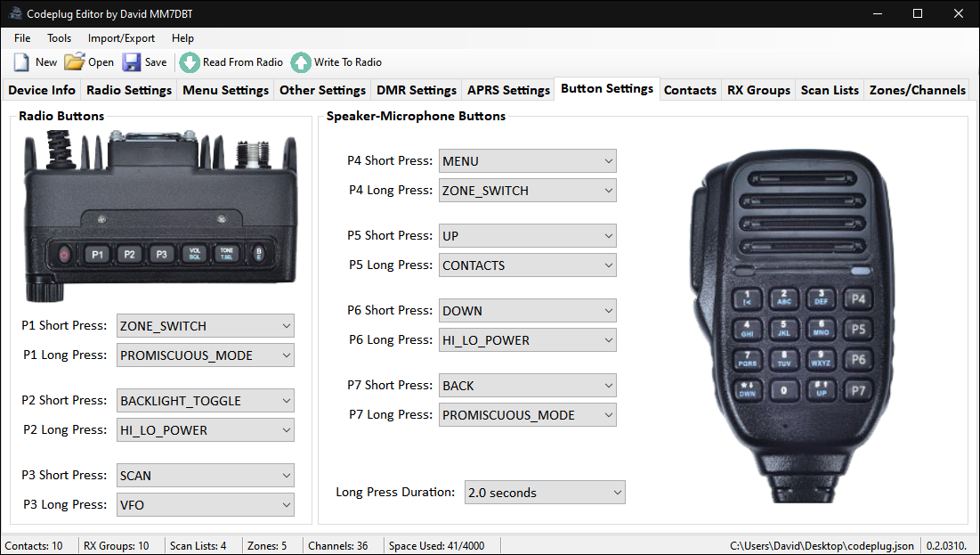Switch to the DMR Settings tab
The height and width of the screenshot is (555, 980).
(x=416, y=89)
